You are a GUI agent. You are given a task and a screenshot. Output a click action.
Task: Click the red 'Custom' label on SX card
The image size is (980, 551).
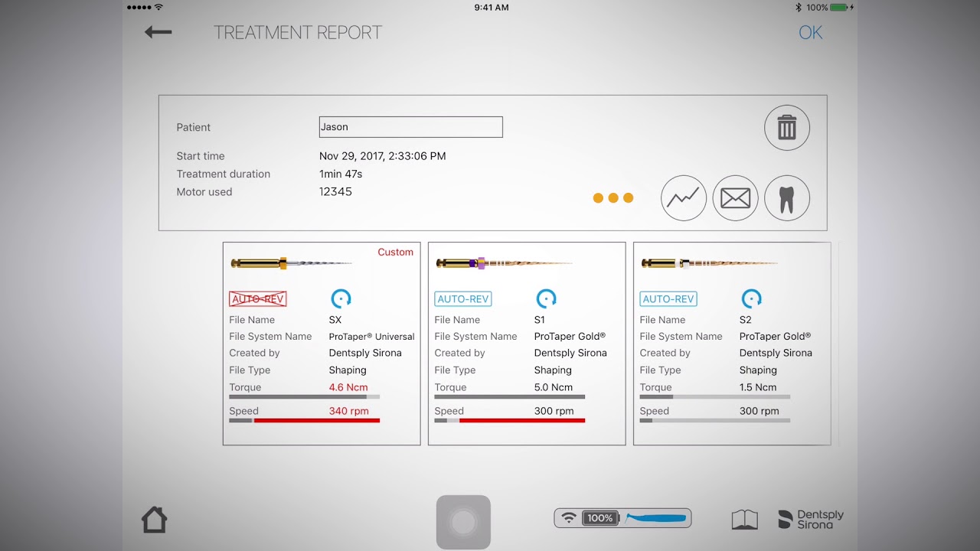[395, 252]
